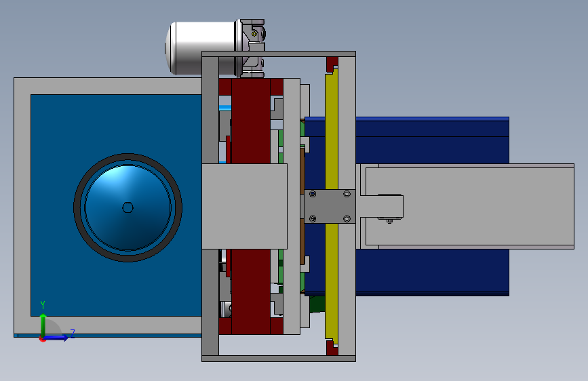Click the bottom horizontal bar of the frame

click(x=279, y=359)
